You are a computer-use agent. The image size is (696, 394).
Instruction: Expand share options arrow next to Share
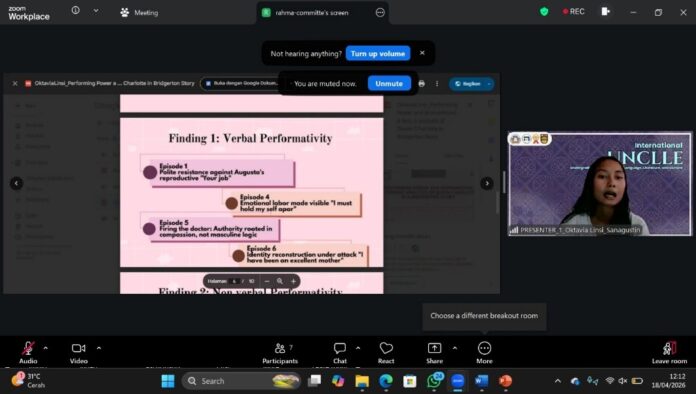coord(455,348)
